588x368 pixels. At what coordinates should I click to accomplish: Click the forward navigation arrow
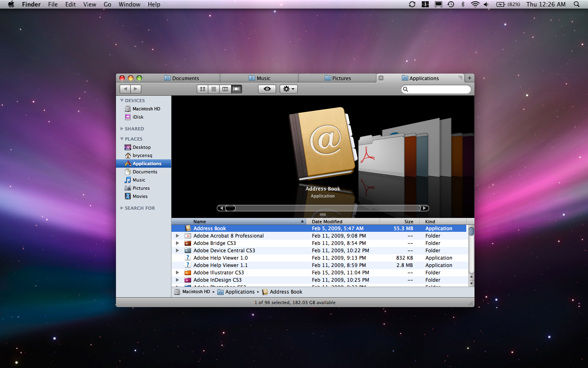(x=136, y=89)
